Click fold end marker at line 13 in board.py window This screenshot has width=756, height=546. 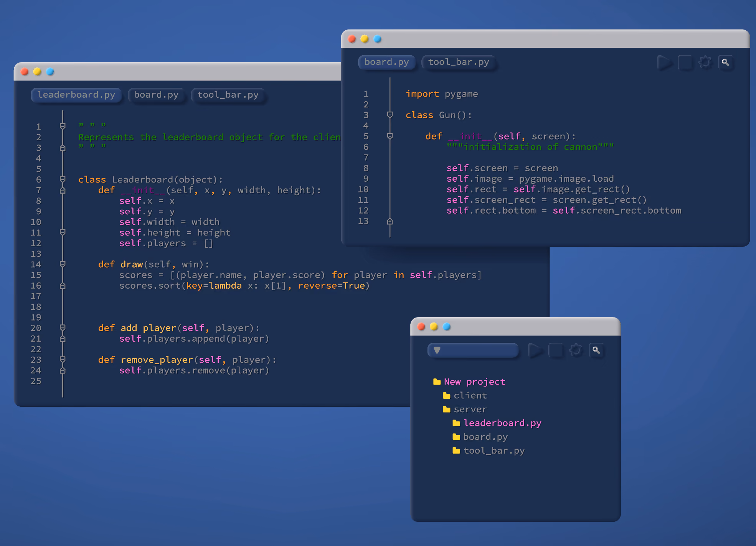coord(390,221)
